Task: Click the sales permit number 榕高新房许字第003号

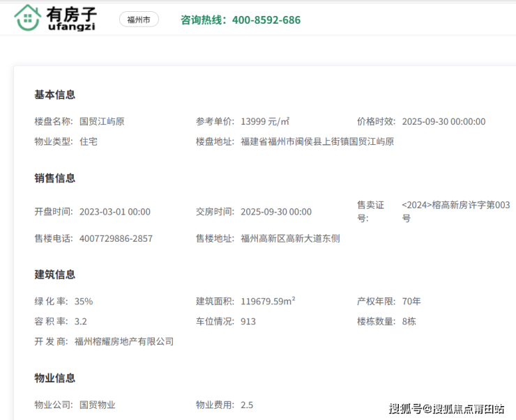Action: [457, 211]
